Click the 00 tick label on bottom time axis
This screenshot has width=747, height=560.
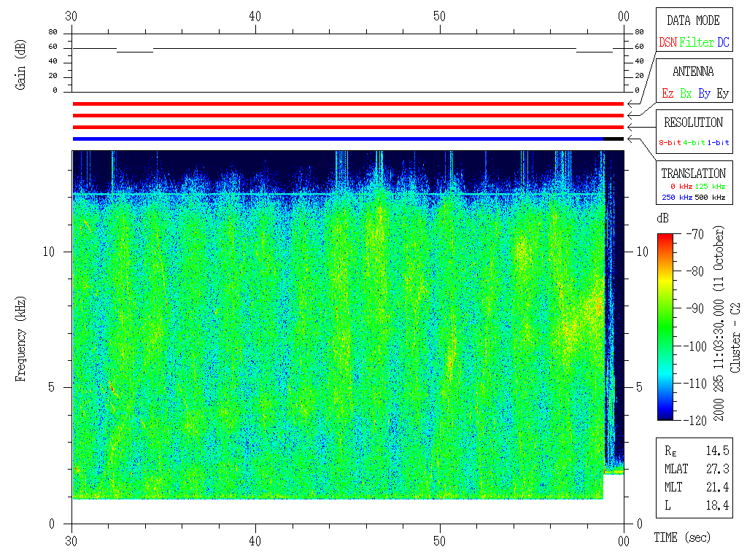click(624, 542)
